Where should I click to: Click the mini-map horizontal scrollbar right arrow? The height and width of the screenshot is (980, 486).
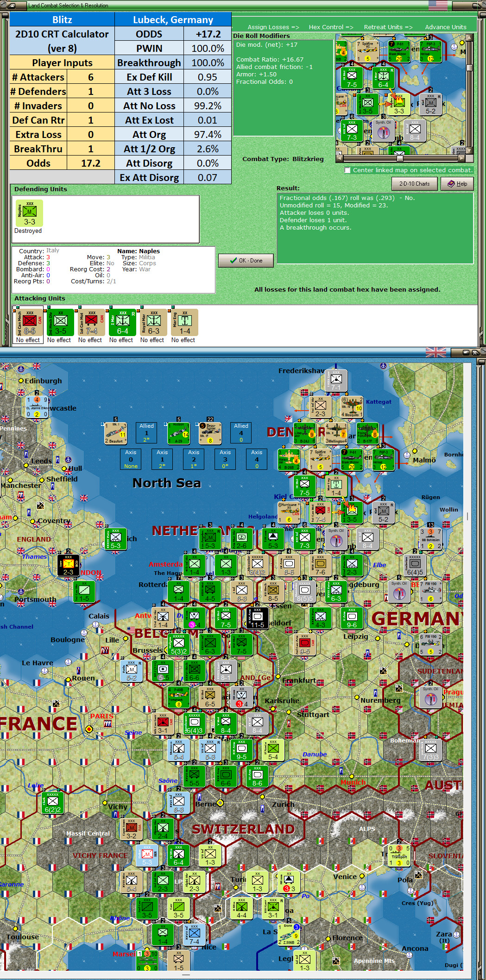461,158
